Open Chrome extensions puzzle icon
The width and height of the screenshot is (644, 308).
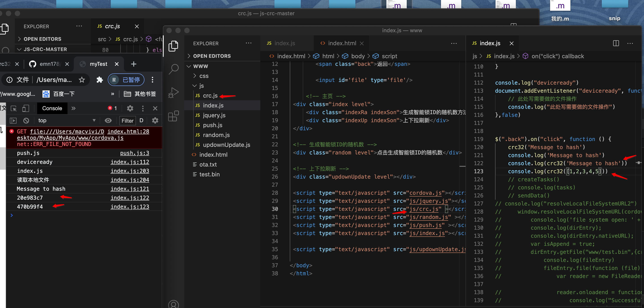tap(100, 80)
